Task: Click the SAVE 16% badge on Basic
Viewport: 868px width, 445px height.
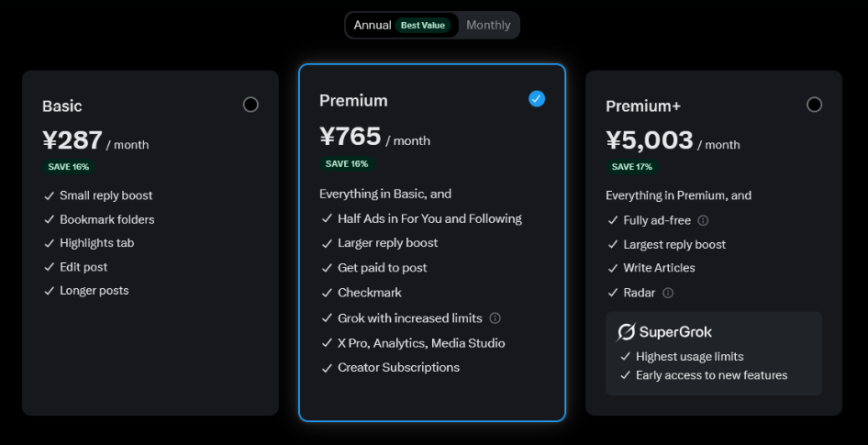Action: click(x=70, y=167)
